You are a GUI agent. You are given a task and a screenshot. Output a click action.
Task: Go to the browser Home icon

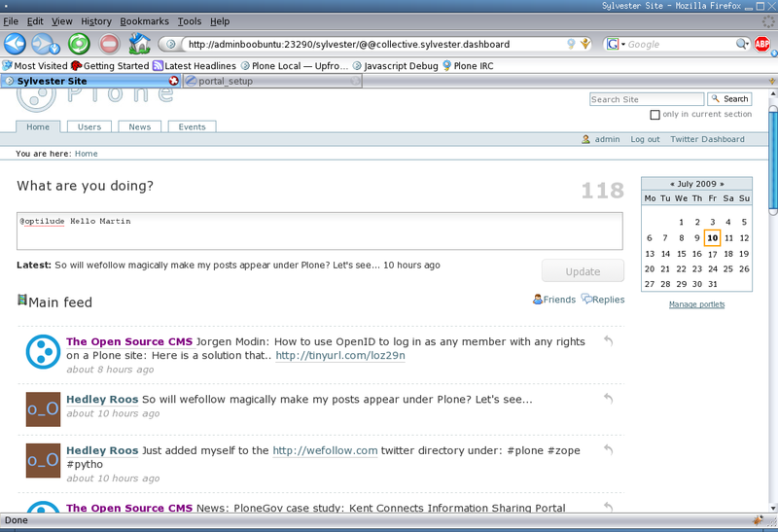[x=140, y=43]
